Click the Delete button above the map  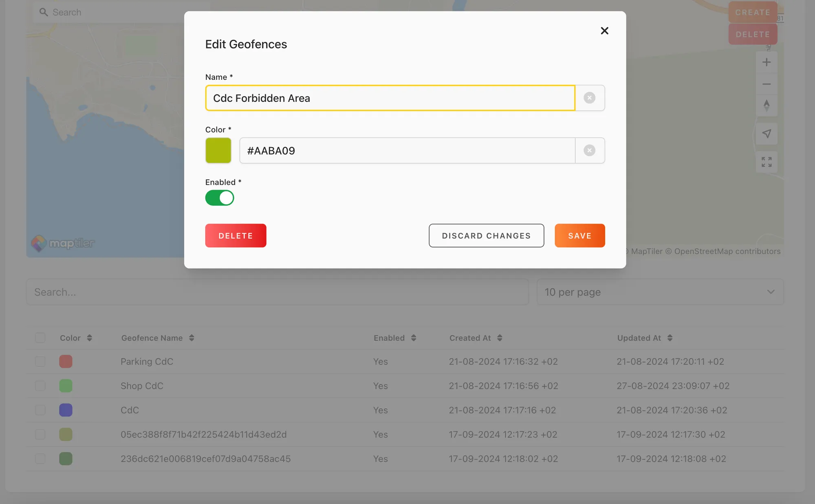pos(753,34)
